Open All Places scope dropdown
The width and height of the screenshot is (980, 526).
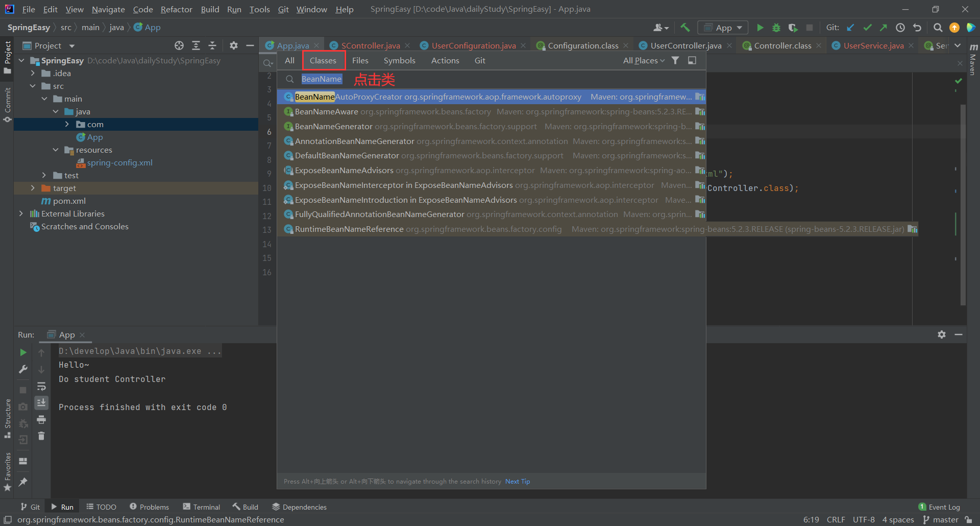point(644,60)
